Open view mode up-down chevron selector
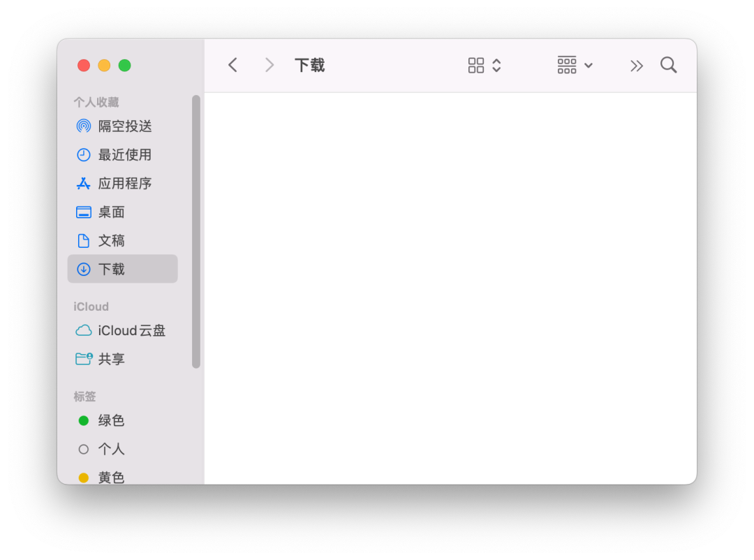Screen dimensions: 754x560 (497, 66)
